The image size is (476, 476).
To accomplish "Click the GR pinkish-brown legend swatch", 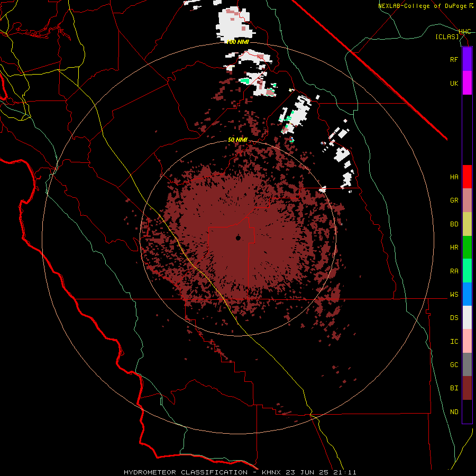I will (467, 200).
